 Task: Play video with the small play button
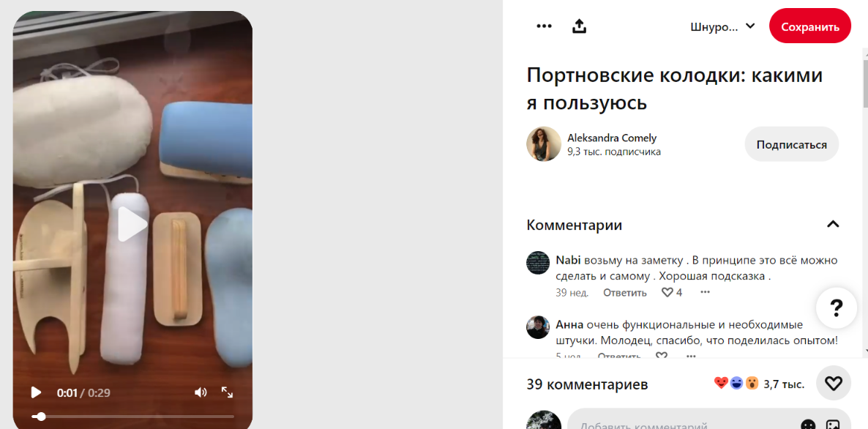(36, 392)
